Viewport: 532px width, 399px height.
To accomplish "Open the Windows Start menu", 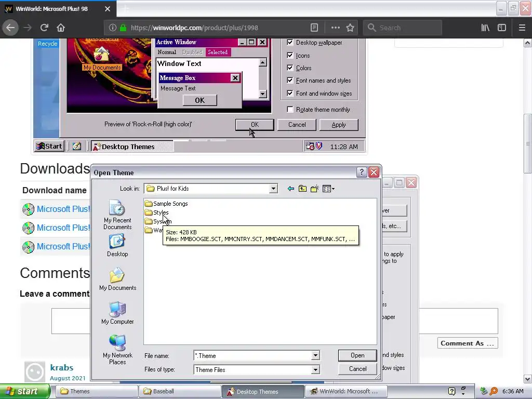I will click(24, 391).
